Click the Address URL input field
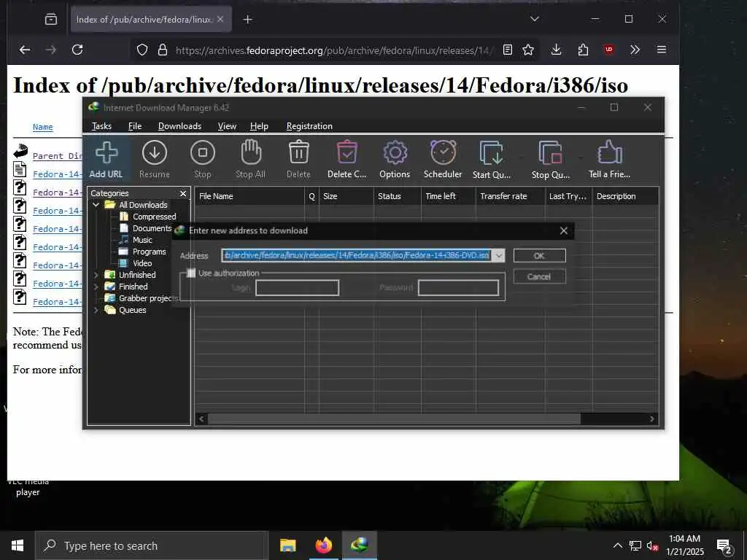 (x=356, y=256)
